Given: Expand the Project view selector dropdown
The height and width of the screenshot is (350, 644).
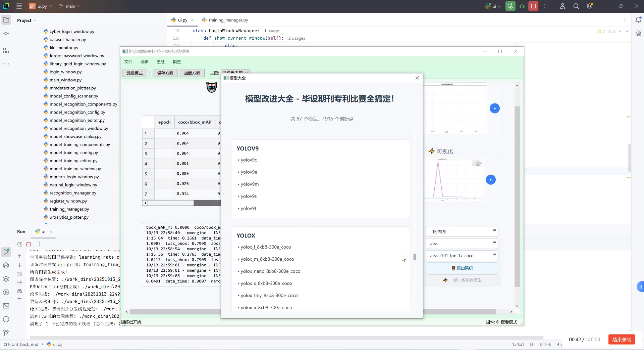Looking at the screenshot, I should tap(27, 20).
